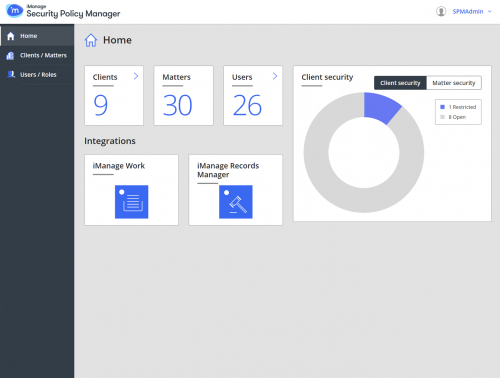
Task: Open the SPMAdmin account menu
Action: [464, 12]
